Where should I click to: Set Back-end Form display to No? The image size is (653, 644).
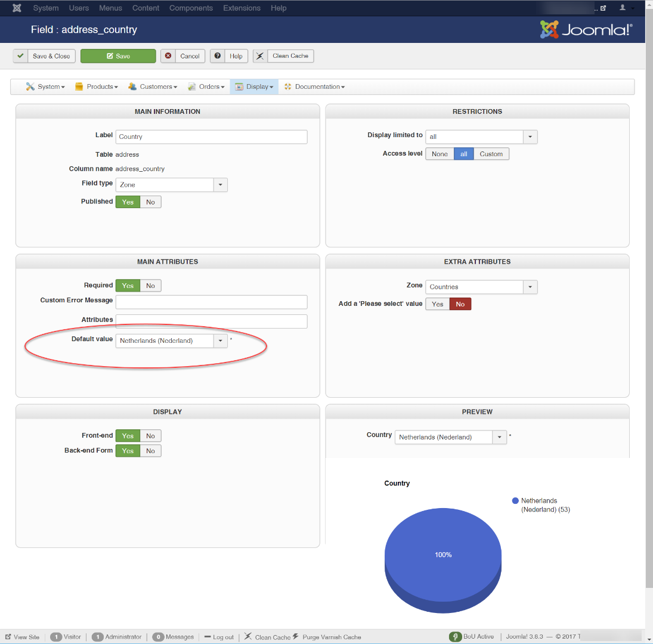coord(150,451)
